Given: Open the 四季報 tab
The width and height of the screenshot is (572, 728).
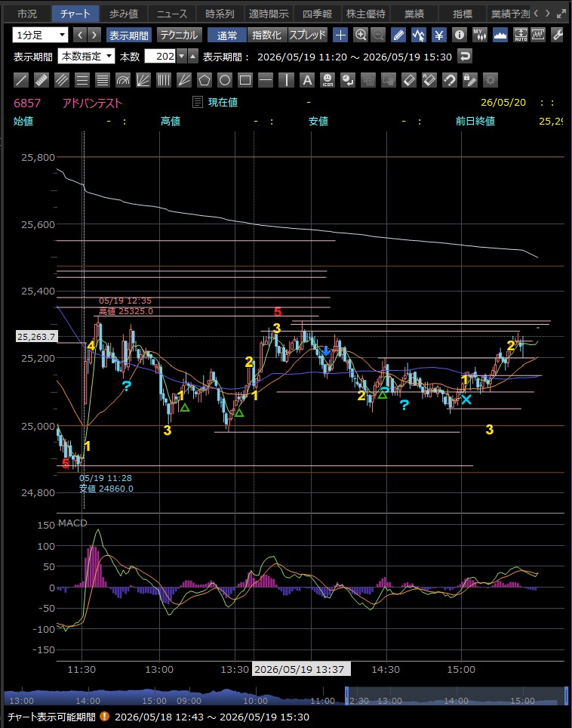Looking at the screenshot, I should [x=317, y=14].
